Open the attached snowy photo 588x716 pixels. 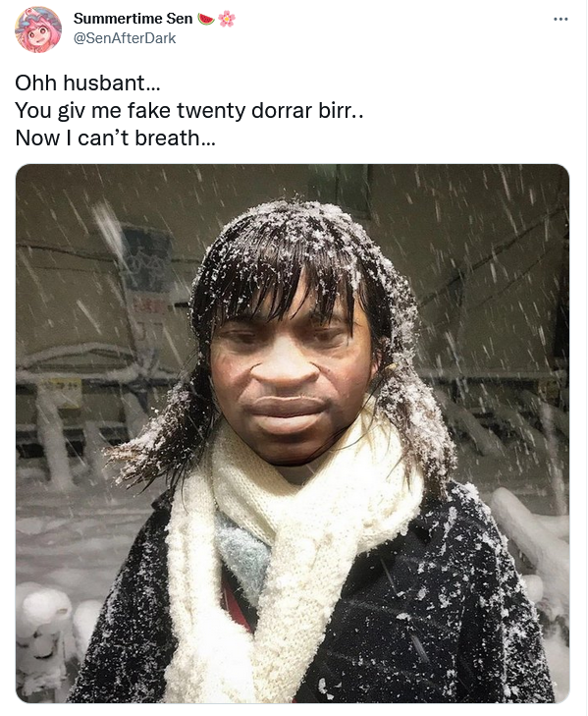[293, 433]
